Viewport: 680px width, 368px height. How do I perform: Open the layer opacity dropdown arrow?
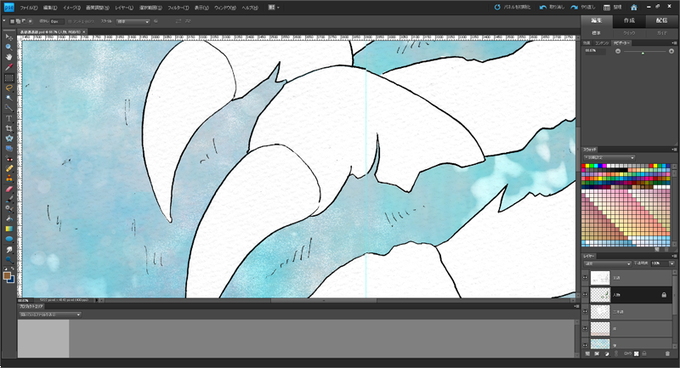[672, 264]
